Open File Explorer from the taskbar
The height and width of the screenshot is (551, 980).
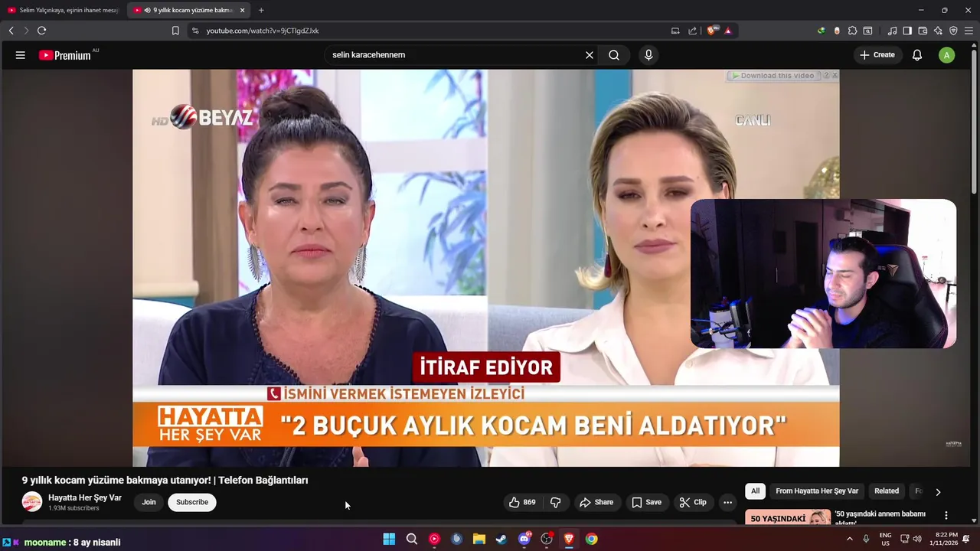479,540
